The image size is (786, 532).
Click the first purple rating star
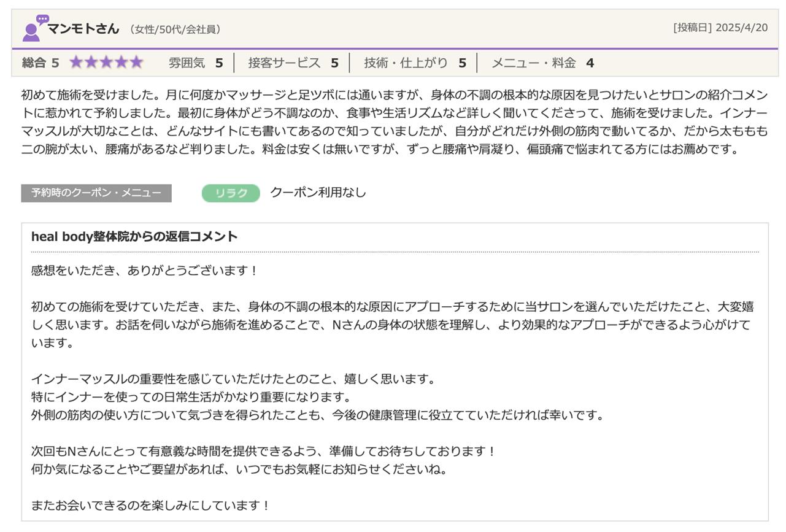point(76,63)
